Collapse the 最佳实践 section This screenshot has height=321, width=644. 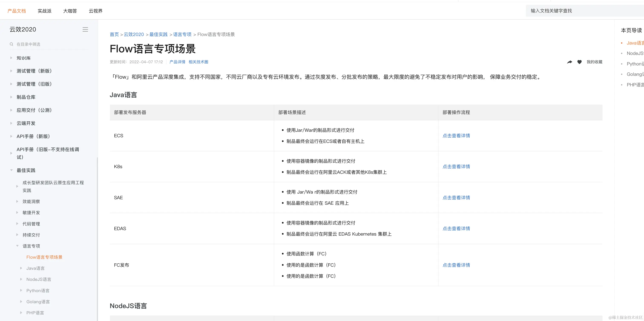click(x=11, y=170)
